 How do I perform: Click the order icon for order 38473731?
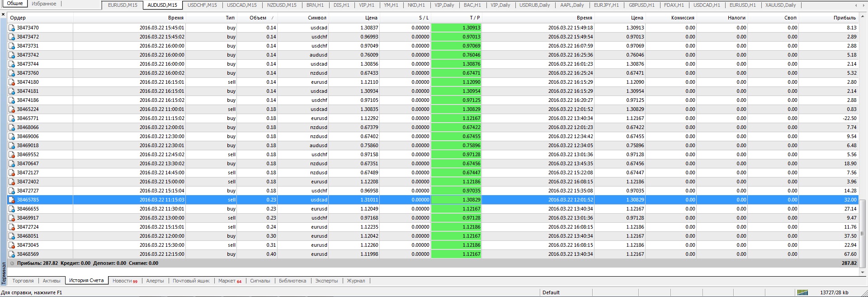point(12,46)
